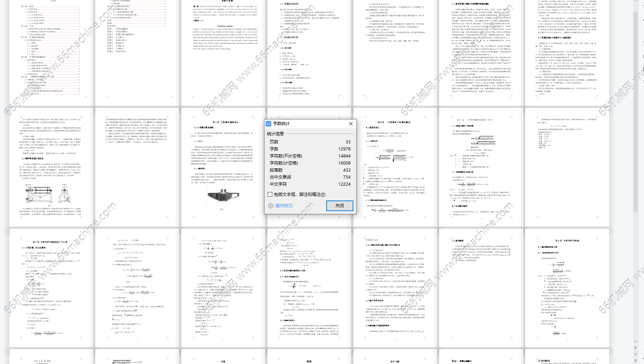
Task: Click the 第5章 chapter title page
Action: pos(51,287)
